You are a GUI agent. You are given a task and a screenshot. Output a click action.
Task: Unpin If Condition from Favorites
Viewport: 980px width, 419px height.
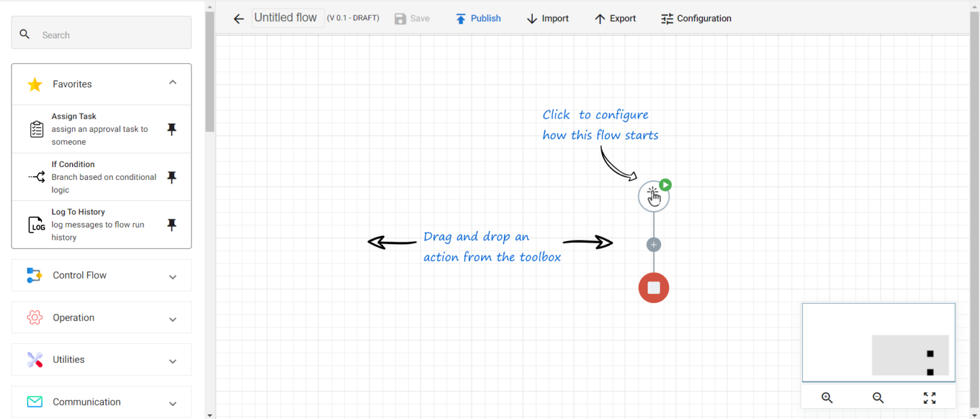[172, 177]
